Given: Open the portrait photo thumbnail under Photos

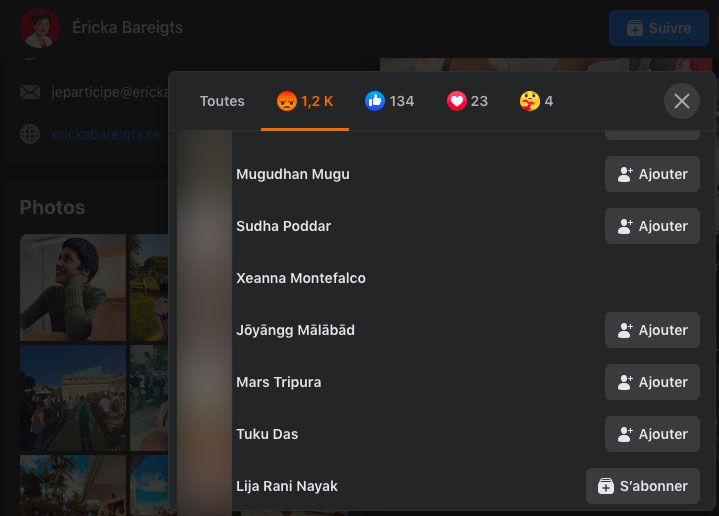Looking at the screenshot, I should pyautogui.click(x=73, y=288).
